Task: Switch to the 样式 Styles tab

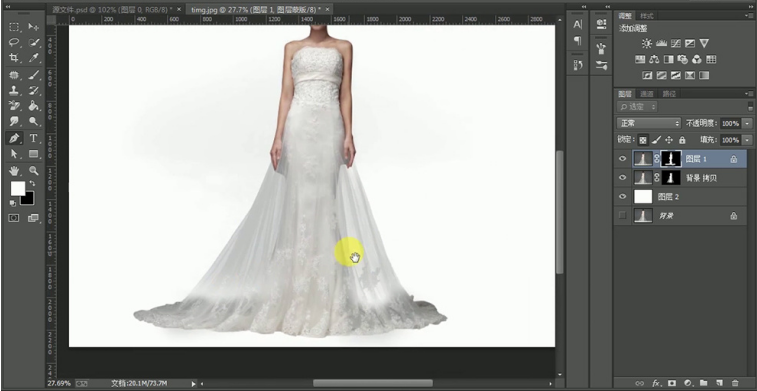Action: click(646, 16)
